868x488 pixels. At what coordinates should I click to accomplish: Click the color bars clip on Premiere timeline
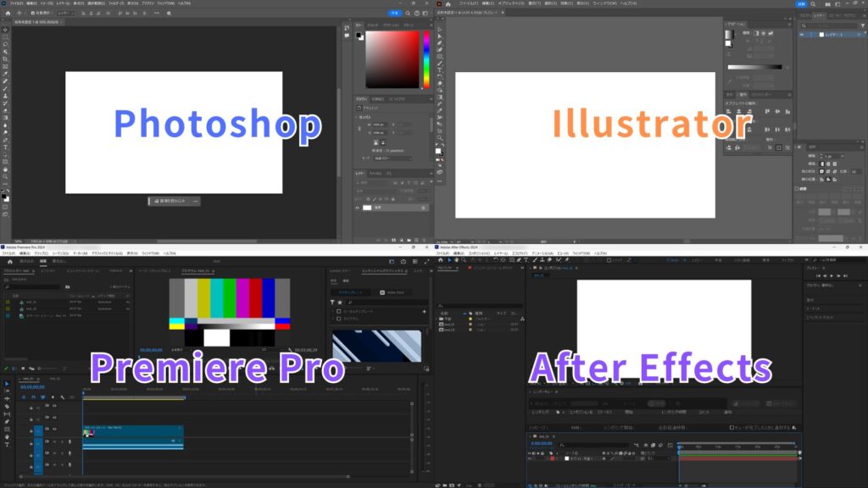pos(133,431)
